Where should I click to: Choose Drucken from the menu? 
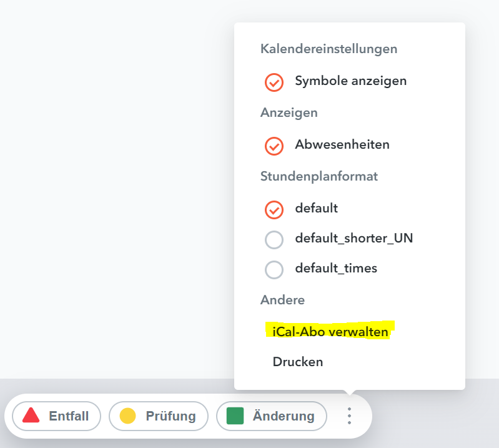[298, 362]
